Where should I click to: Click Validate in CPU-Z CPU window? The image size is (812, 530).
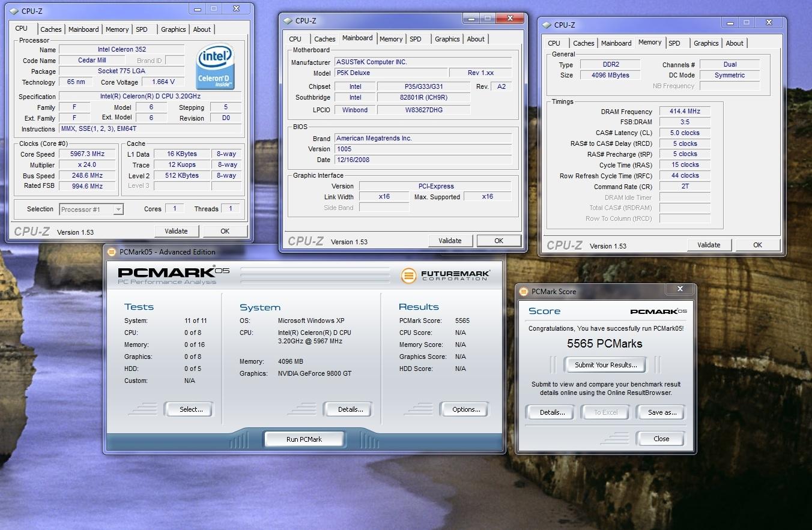coord(176,231)
